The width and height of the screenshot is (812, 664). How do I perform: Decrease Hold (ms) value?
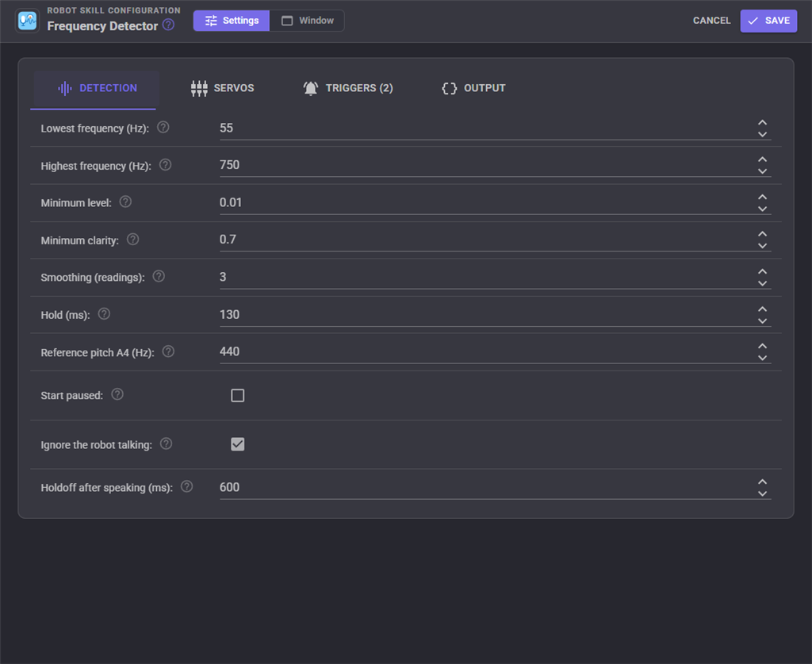tap(762, 320)
